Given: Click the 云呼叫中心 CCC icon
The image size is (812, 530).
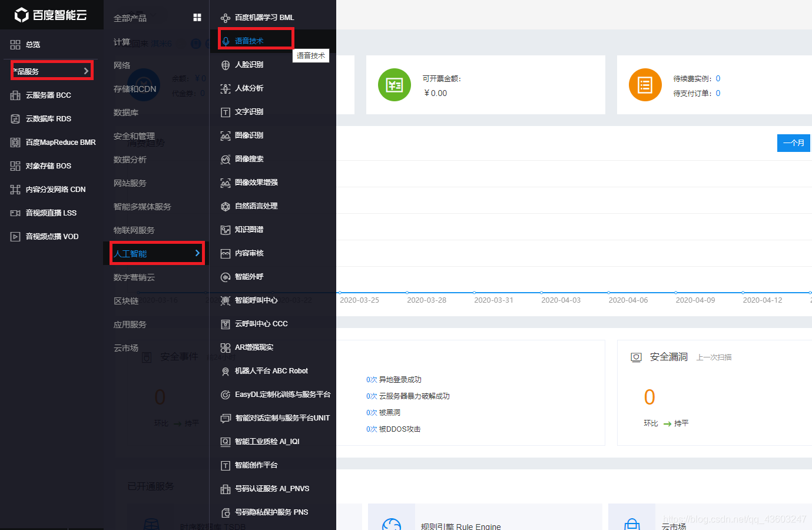Looking at the screenshot, I should tap(226, 324).
